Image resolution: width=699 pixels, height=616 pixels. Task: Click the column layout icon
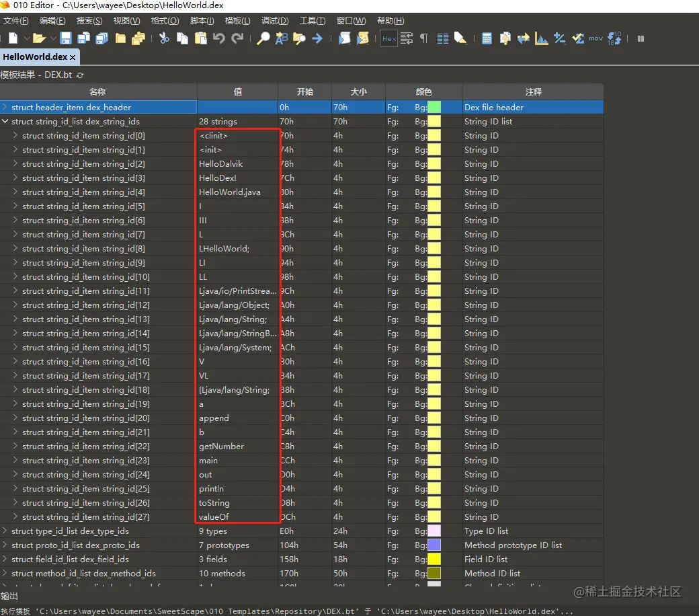pos(443,39)
